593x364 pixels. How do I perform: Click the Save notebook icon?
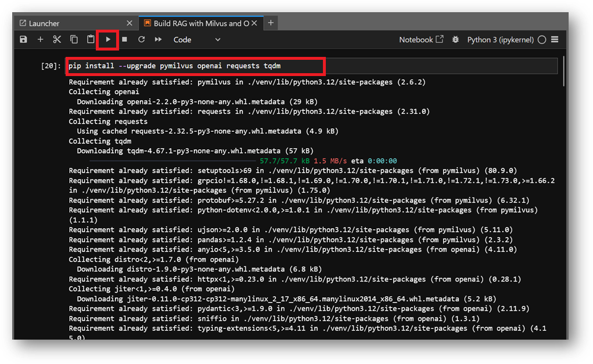tap(23, 39)
